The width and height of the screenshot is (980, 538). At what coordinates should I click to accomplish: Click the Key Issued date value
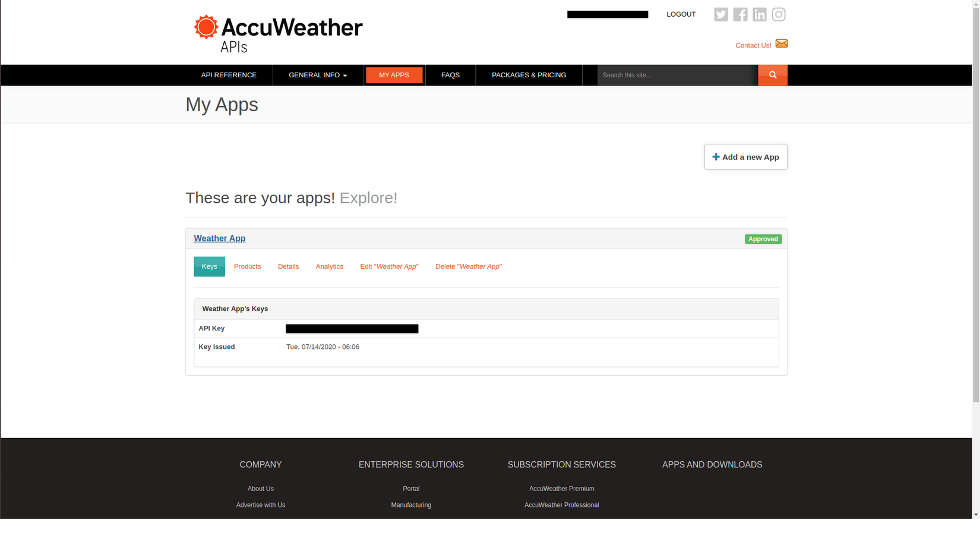coord(323,347)
